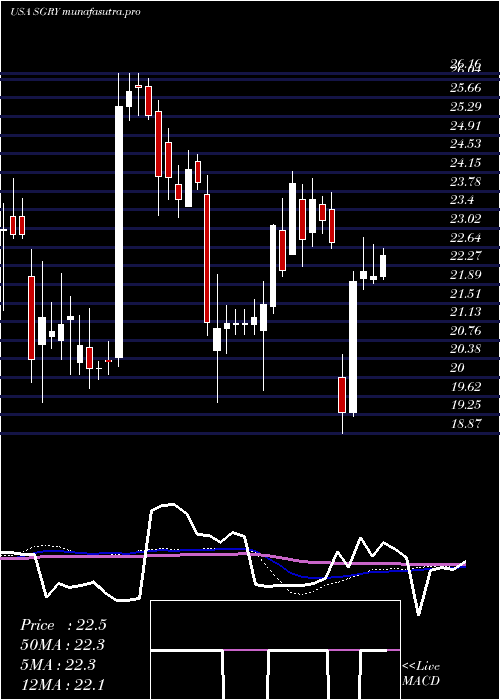Click the '50MA : 22.3' readout
Image resolution: width=500 pixels, height=700 pixels.
(x=63, y=645)
